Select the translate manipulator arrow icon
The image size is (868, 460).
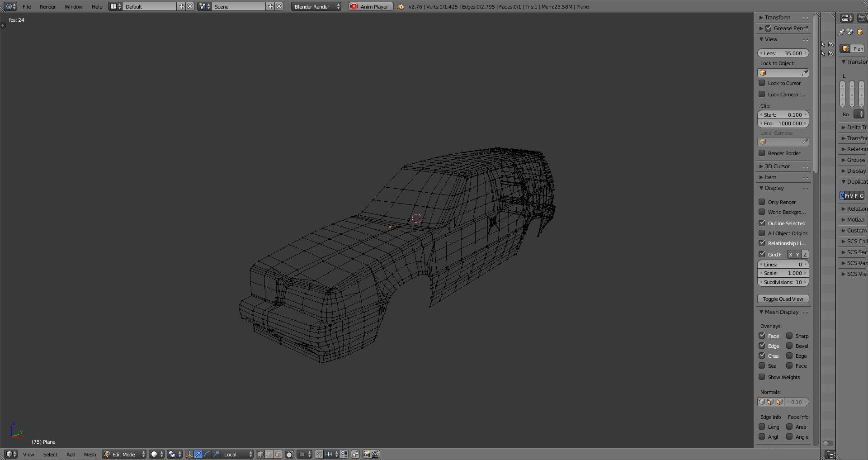click(198, 454)
